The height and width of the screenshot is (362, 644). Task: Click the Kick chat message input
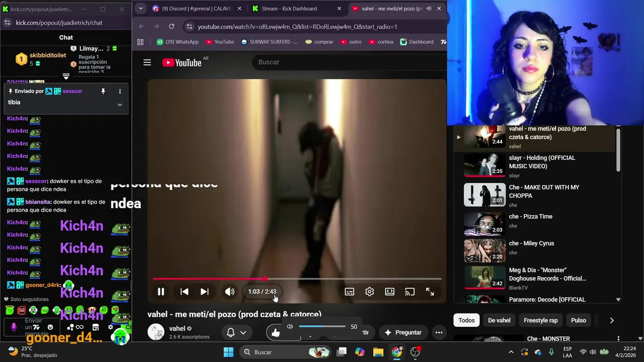[x=33, y=327]
